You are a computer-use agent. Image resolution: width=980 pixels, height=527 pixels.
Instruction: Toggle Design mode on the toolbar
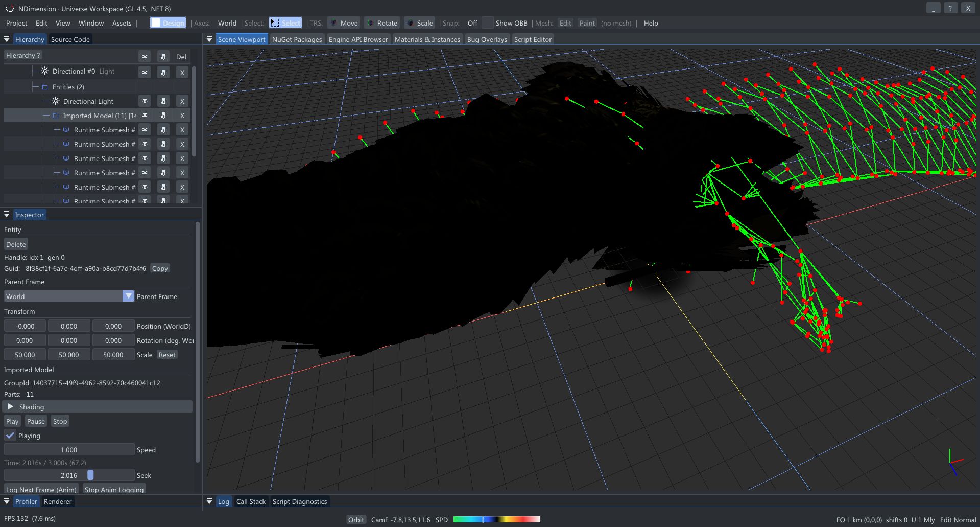click(168, 23)
